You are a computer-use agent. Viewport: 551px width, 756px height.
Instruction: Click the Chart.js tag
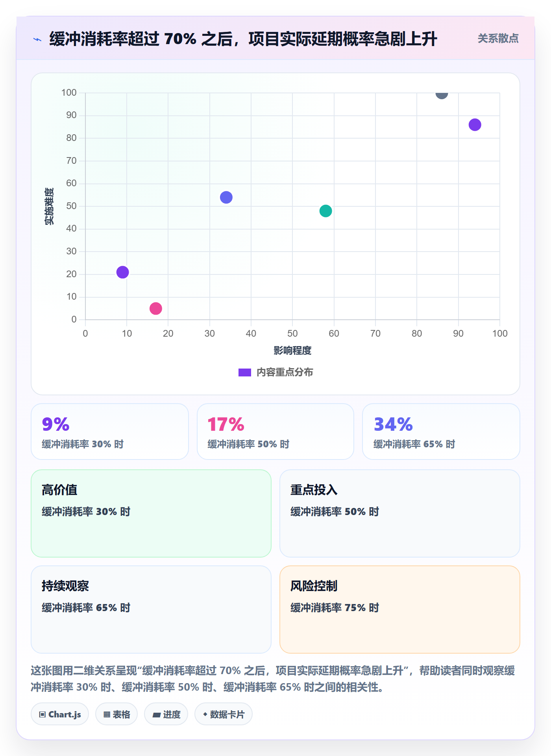(x=60, y=714)
